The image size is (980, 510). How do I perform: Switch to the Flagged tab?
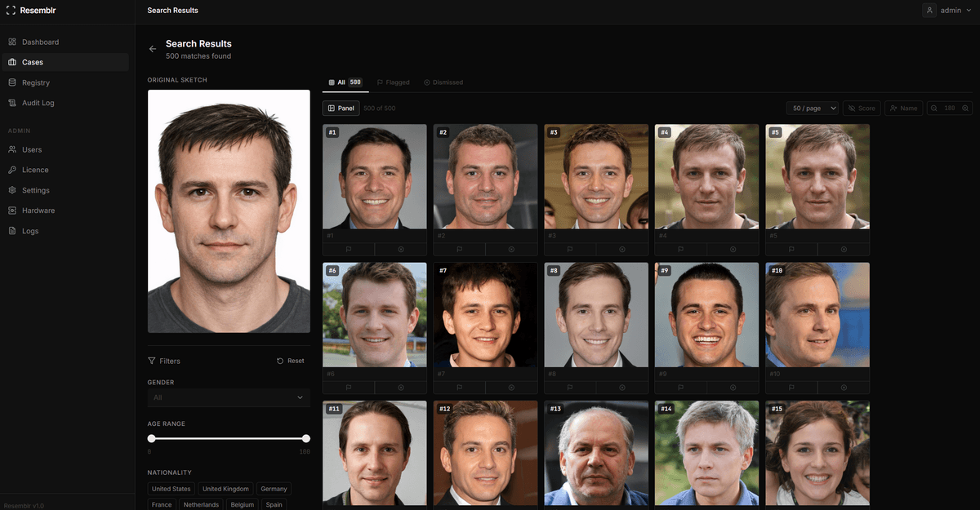(393, 82)
